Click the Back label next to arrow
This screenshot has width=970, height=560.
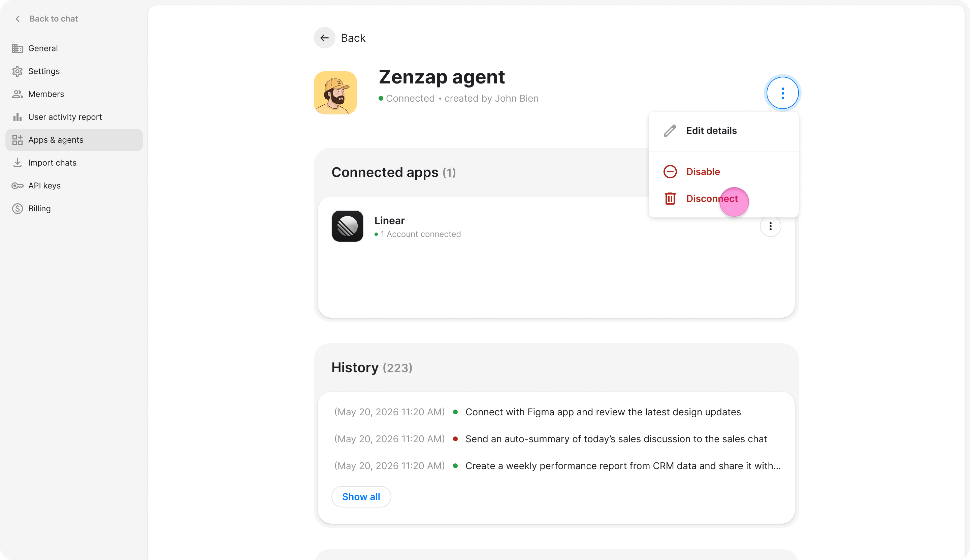pyautogui.click(x=353, y=38)
